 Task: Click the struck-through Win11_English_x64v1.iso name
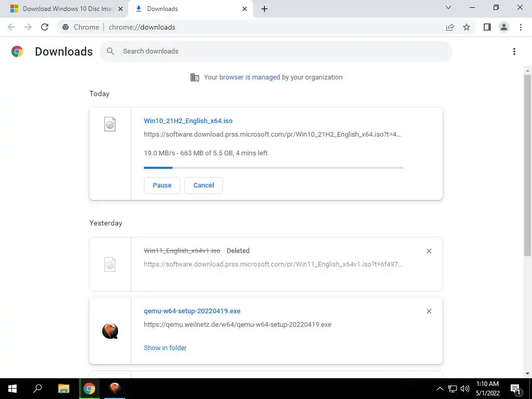click(x=182, y=251)
